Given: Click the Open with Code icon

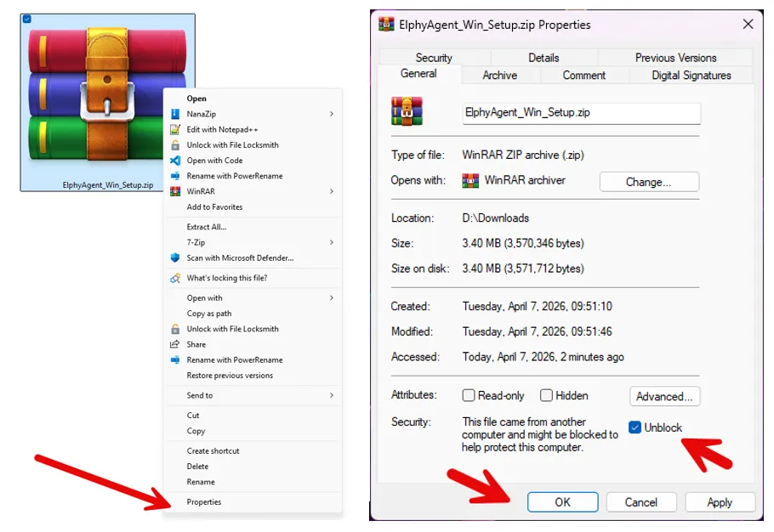Looking at the screenshot, I should tap(175, 161).
